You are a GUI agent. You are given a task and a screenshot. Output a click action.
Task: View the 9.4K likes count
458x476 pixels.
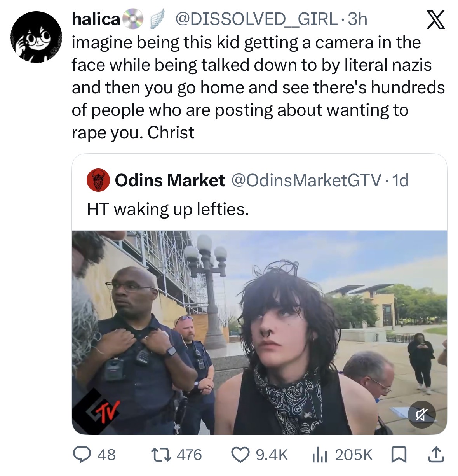272,455
